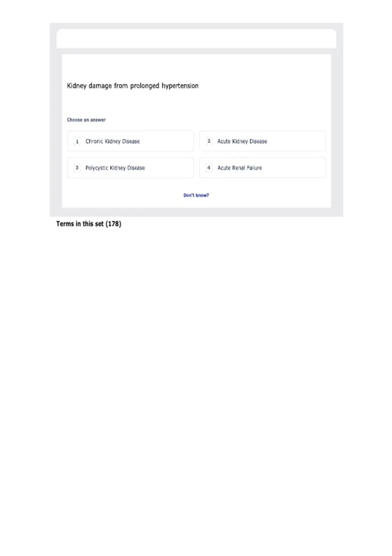
Task: Click the "Choose an answer" label
Action: point(86,120)
